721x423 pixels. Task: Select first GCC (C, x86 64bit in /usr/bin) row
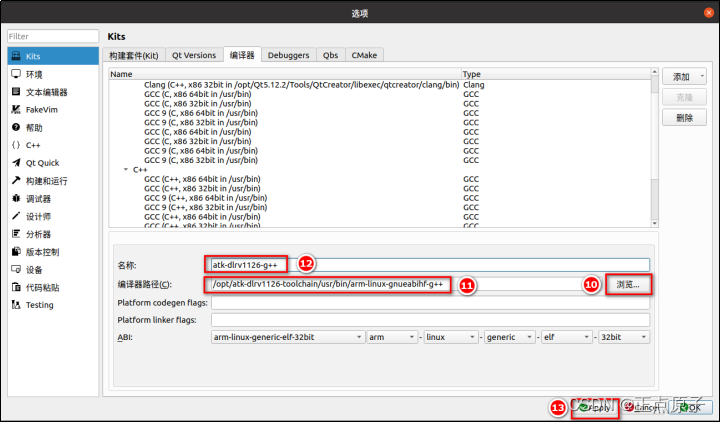click(x=380, y=94)
